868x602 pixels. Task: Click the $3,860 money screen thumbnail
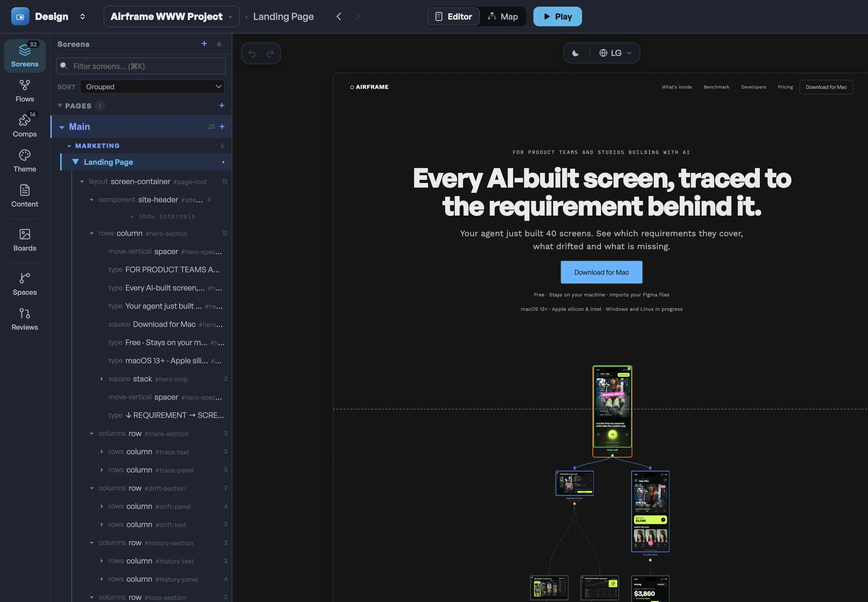[650, 588]
